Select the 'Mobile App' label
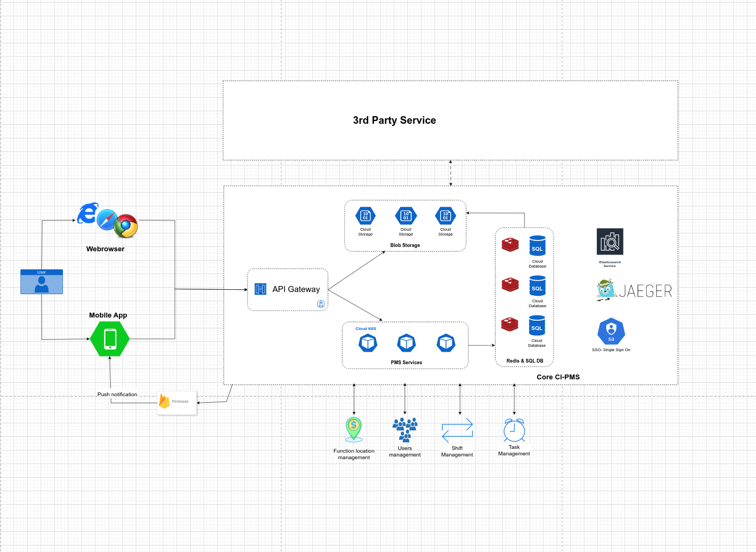756x552 pixels. click(x=108, y=315)
